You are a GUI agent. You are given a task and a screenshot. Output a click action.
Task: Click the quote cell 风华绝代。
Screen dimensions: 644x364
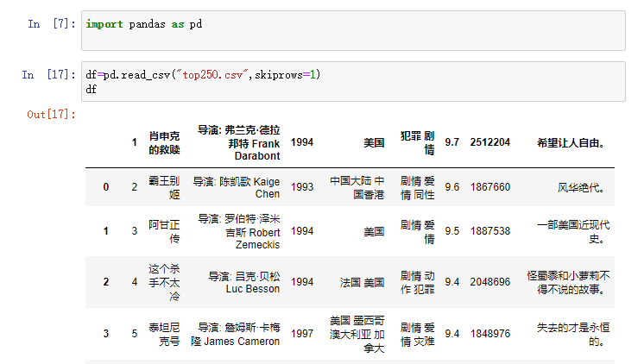(580, 187)
